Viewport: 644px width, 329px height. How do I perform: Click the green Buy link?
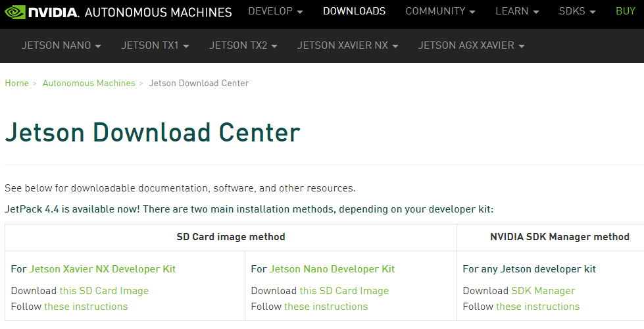(626, 11)
